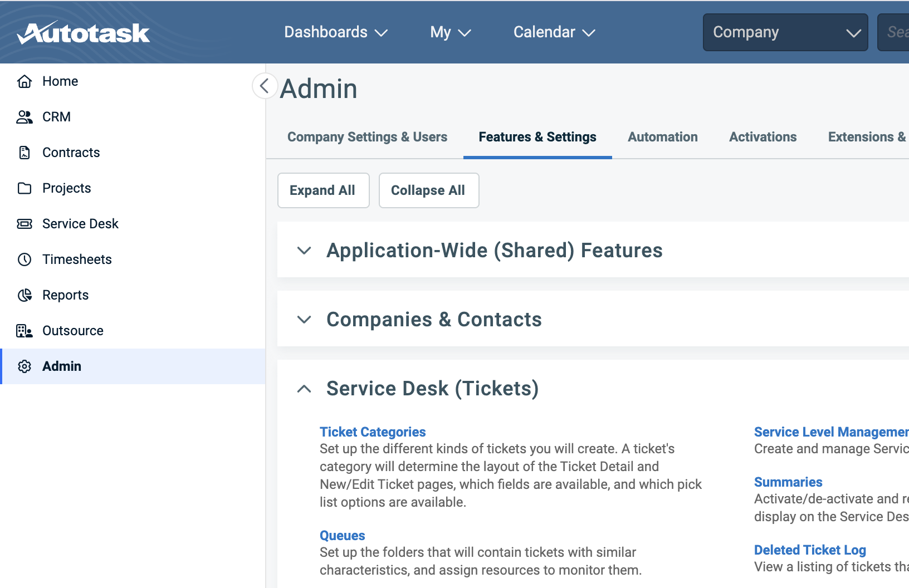The image size is (909, 588).
Task: Click the CRM people icon
Action: pos(25,117)
